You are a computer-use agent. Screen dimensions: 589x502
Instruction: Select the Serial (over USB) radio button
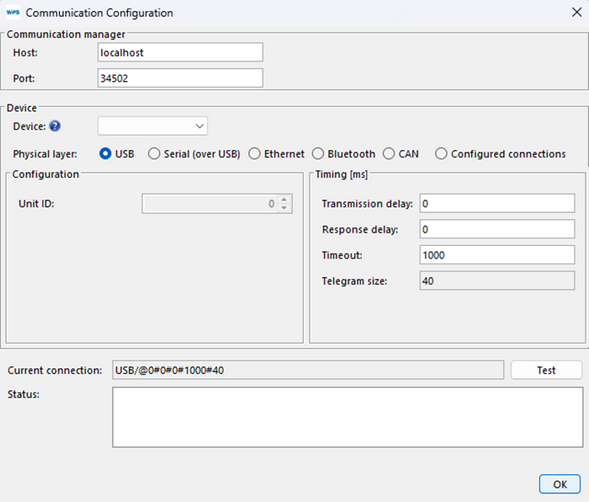tap(154, 154)
